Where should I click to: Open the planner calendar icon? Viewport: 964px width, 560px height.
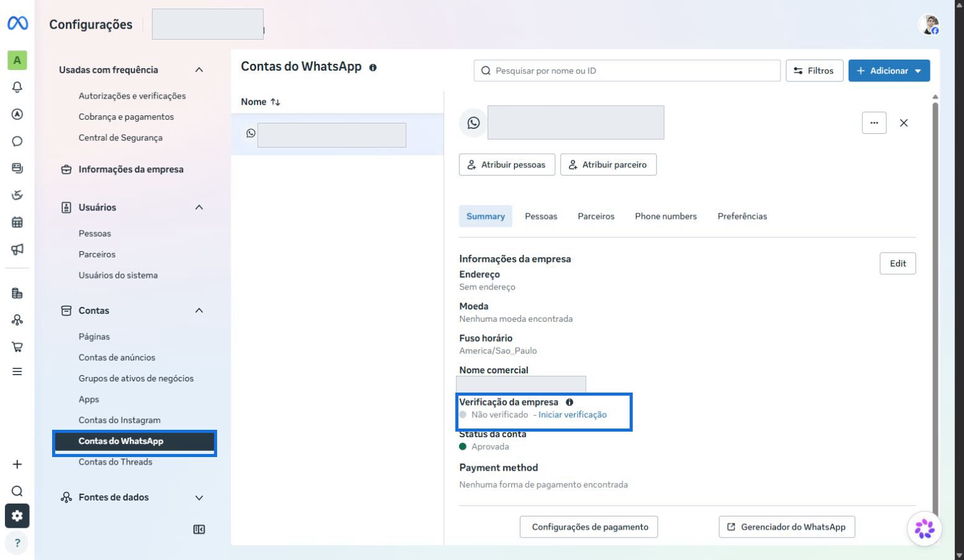(17, 222)
